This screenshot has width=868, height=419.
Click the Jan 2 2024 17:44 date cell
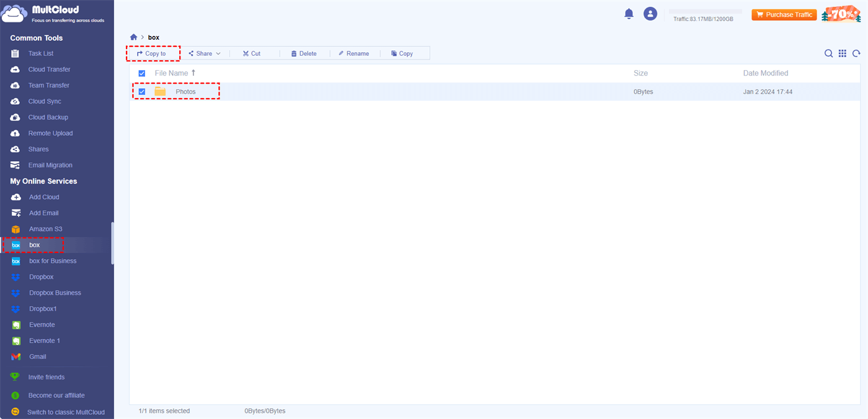768,92
